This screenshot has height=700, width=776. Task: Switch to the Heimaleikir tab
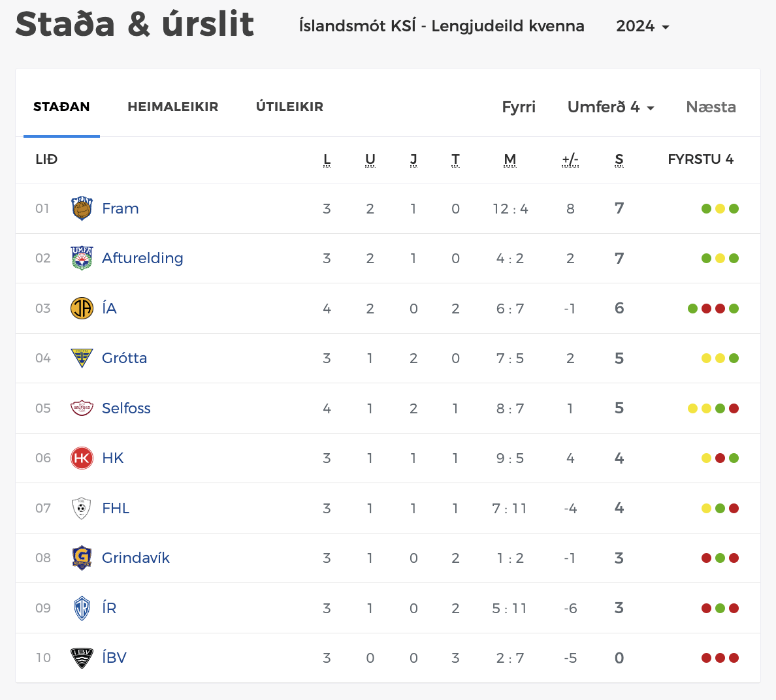[172, 107]
